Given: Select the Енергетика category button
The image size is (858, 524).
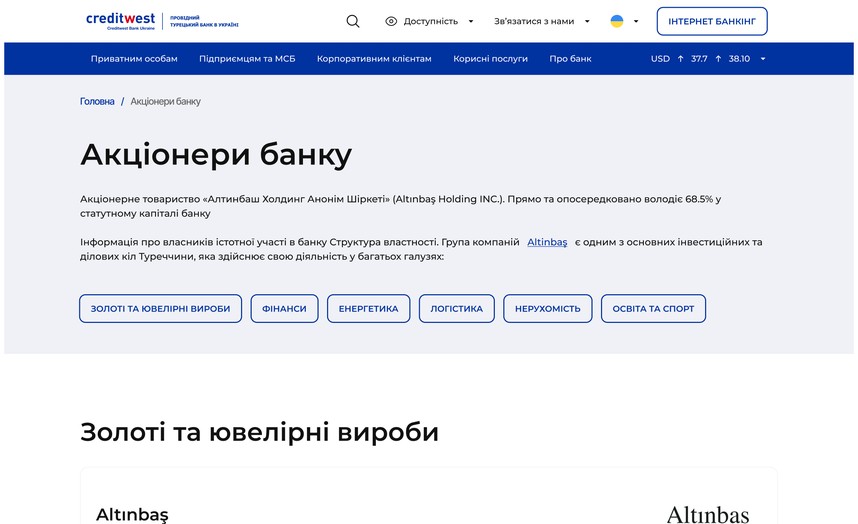Looking at the screenshot, I should (x=368, y=308).
